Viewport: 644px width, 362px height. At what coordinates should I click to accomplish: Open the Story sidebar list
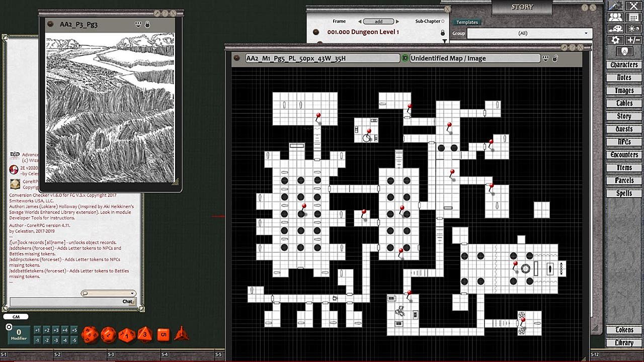click(624, 116)
